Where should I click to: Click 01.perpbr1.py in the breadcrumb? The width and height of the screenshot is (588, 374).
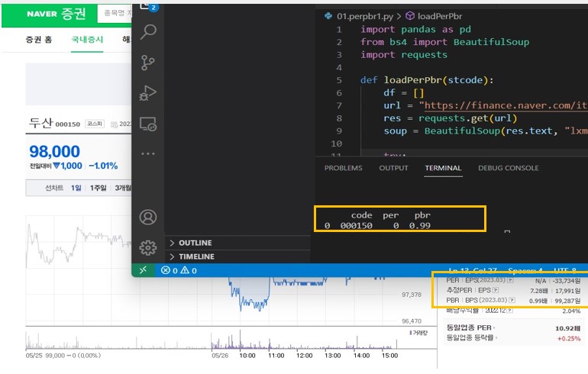(365, 16)
